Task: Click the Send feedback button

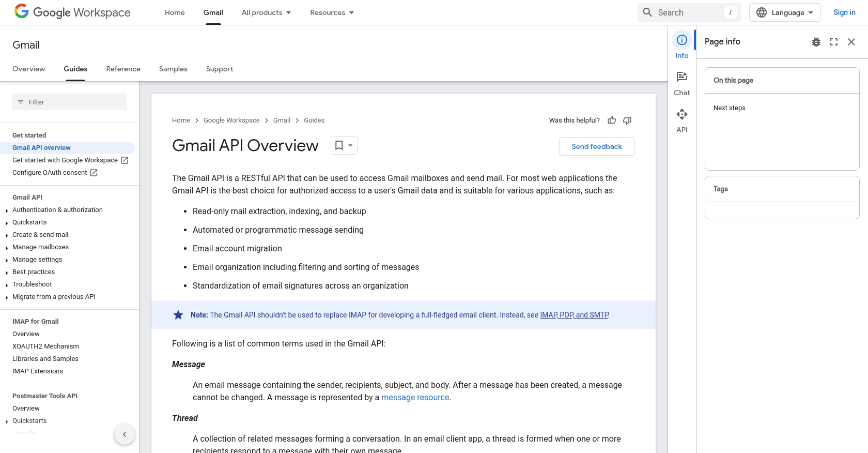Action: (597, 146)
